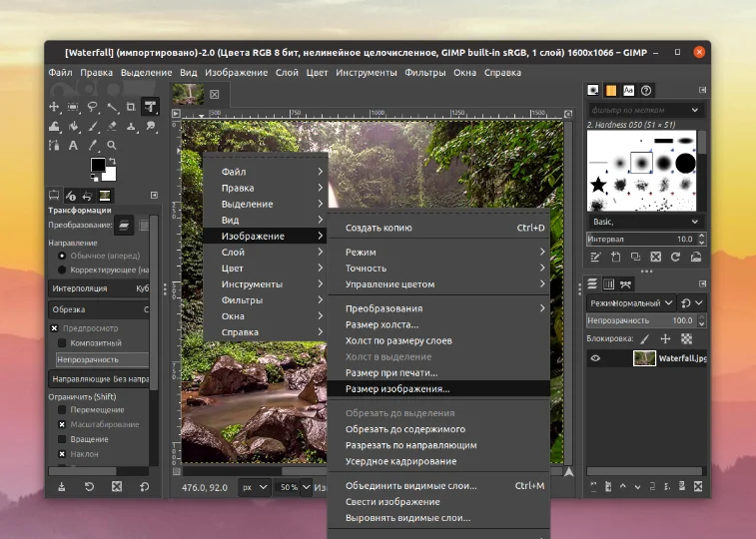Select the Корректирующее direction radio button
This screenshot has width=756, height=539.
(62, 269)
